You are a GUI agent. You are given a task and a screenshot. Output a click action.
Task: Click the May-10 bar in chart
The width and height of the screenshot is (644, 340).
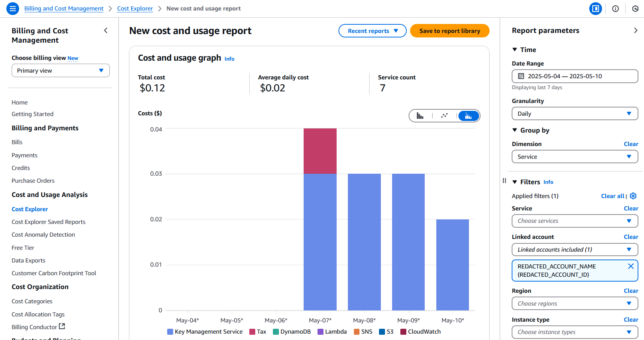[x=452, y=265]
